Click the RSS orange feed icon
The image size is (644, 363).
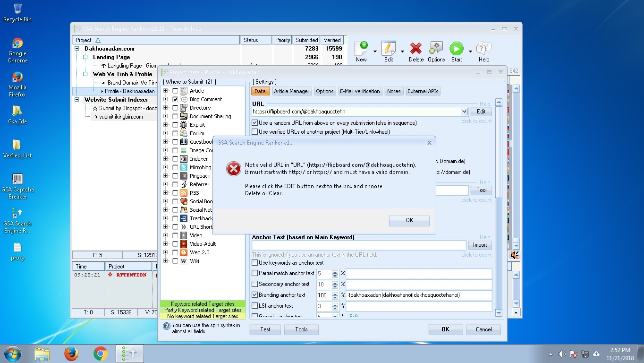[x=184, y=193]
